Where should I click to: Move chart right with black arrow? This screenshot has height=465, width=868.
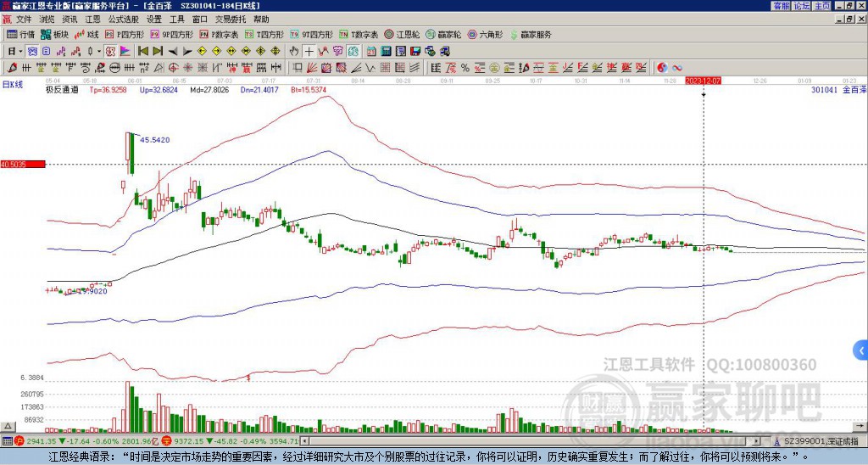tap(187, 52)
